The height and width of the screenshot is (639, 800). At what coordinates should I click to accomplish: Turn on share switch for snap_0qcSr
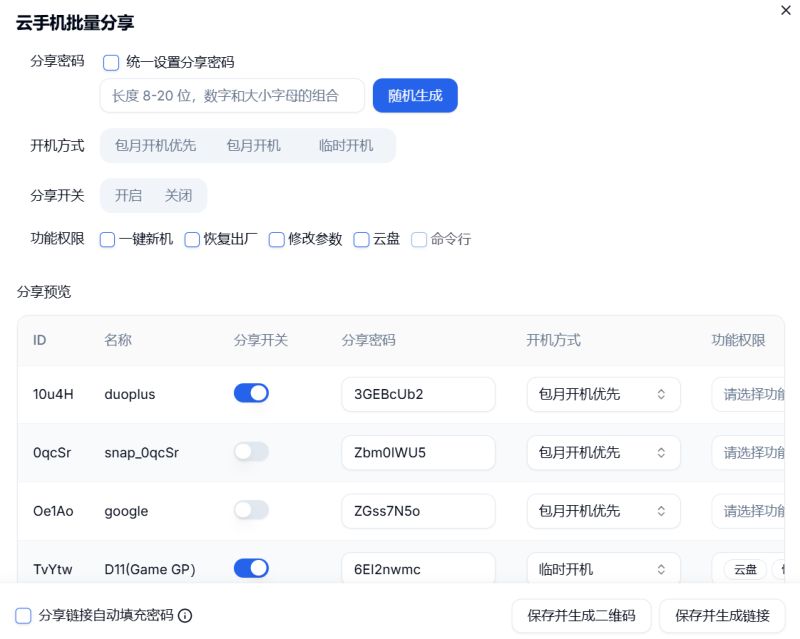[251, 452]
